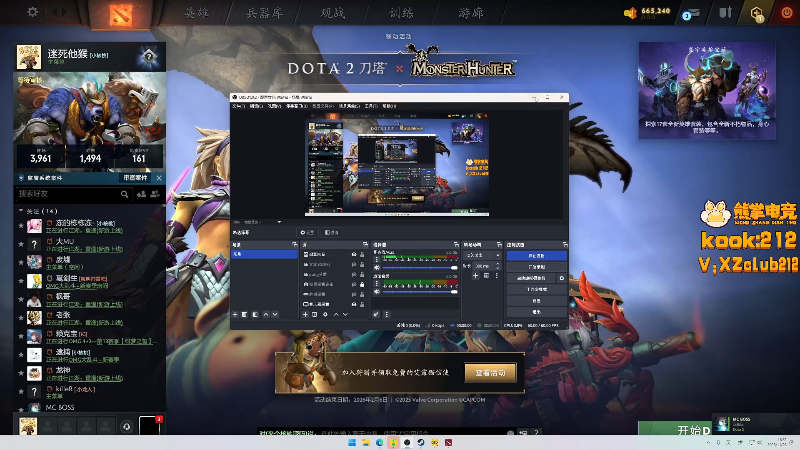Toggle favorite star for friend 老张
This screenshot has height=450, width=800.
(x=21, y=318)
